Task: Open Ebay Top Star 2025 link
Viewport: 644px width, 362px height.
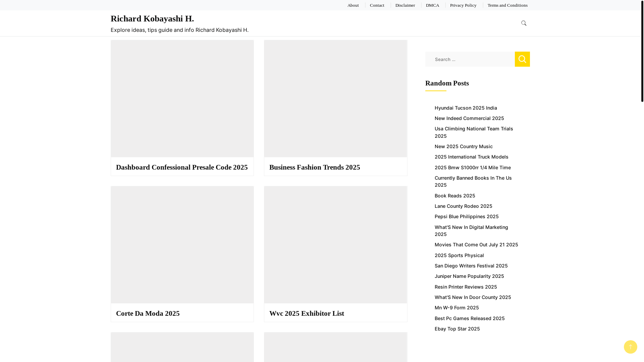Action: click(x=457, y=329)
